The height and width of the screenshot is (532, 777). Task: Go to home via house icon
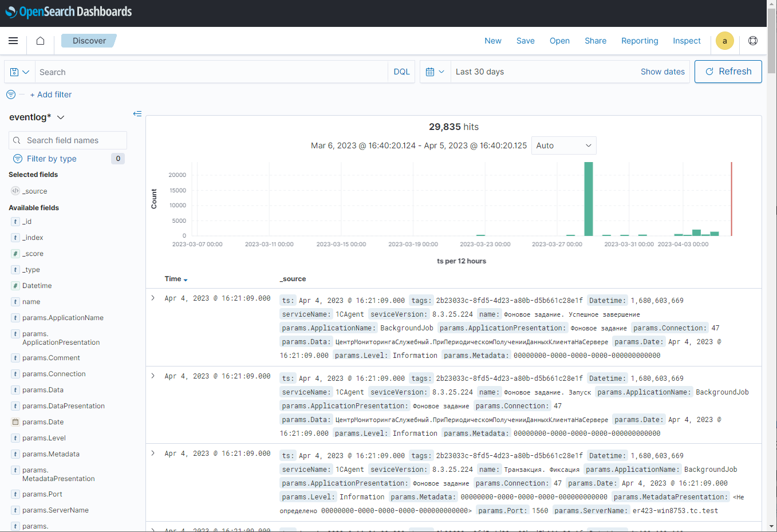(x=40, y=41)
